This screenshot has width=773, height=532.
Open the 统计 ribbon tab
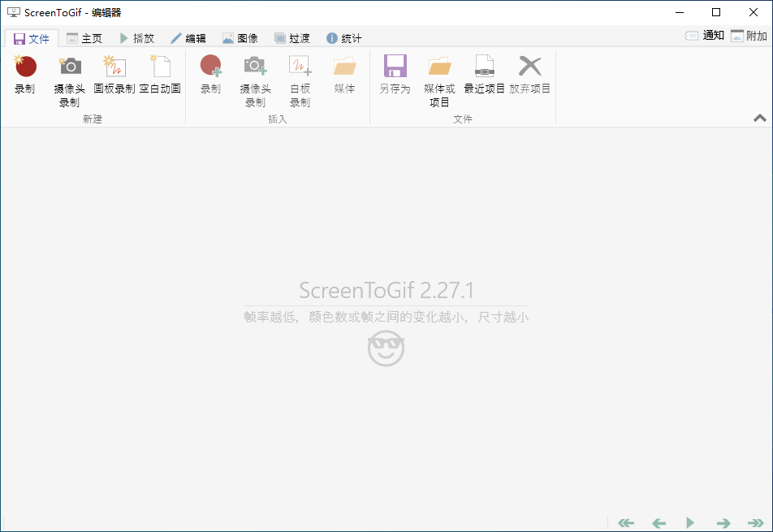tap(344, 38)
